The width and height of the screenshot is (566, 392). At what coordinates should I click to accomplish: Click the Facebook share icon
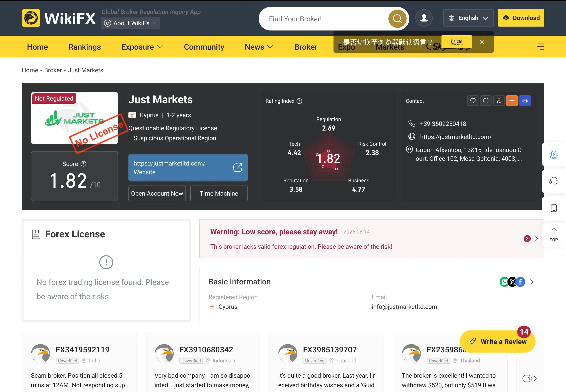pos(520,282)
